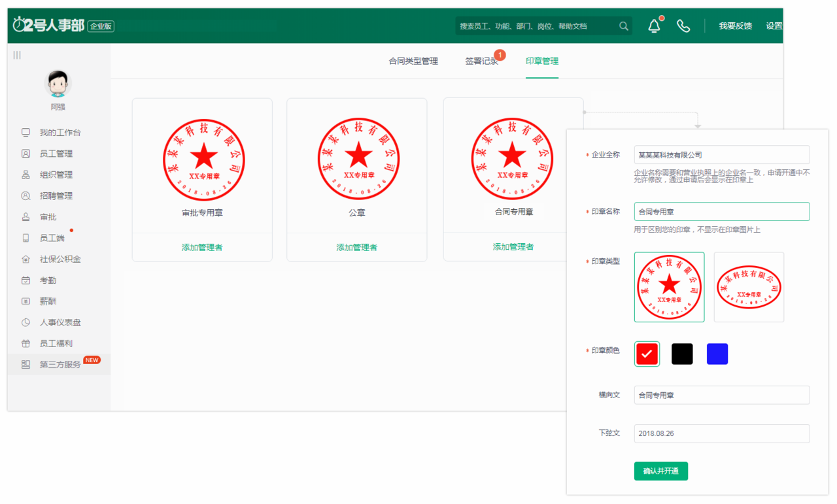
Task: Click the 阿强 username text
Action: point(58,107)
